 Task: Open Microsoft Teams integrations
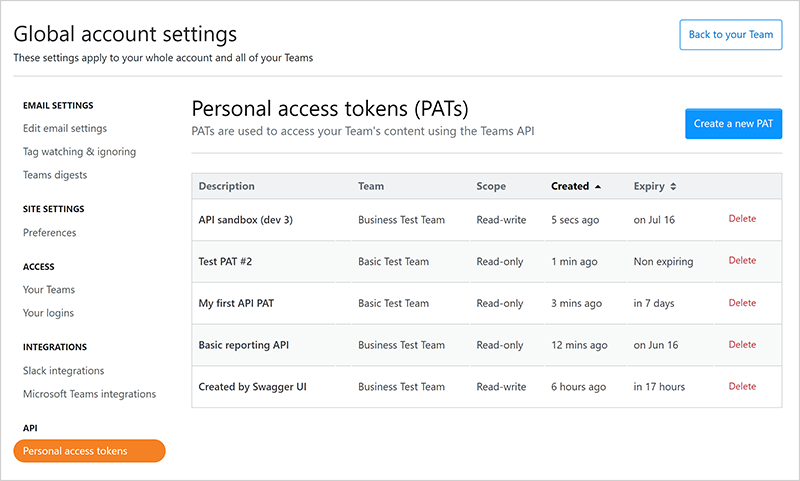click(89, 394)
